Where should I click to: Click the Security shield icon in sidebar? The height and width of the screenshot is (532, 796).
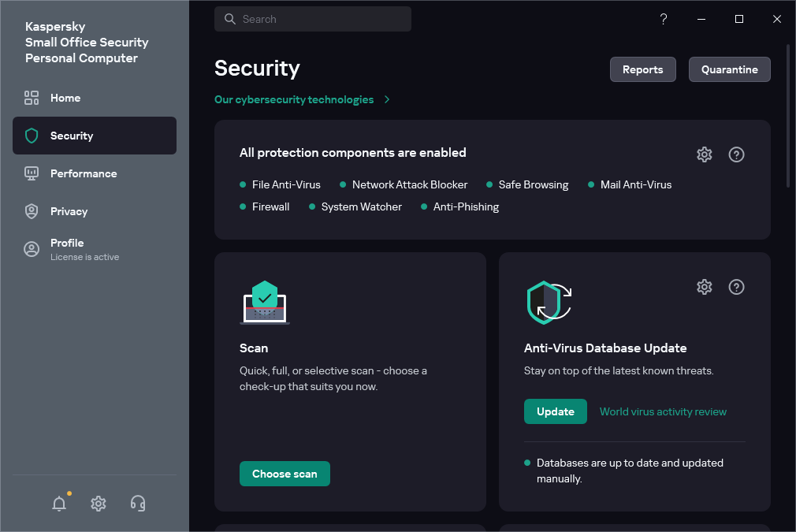pos(32,136)
